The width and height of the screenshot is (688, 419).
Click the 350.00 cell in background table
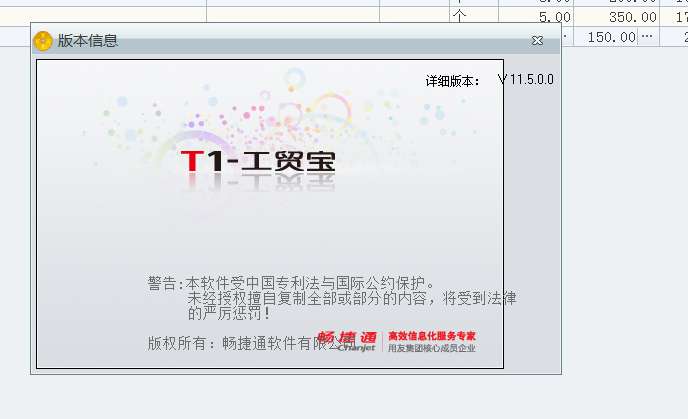616,17
